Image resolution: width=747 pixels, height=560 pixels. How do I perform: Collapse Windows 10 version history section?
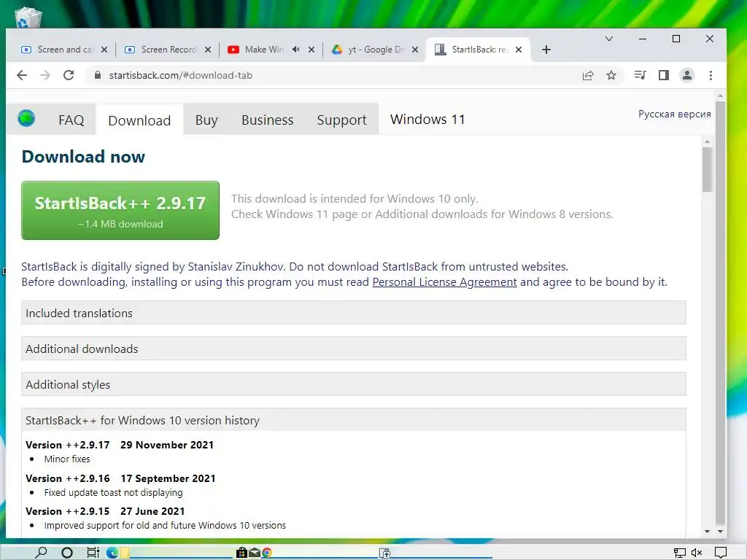(354, 420)
